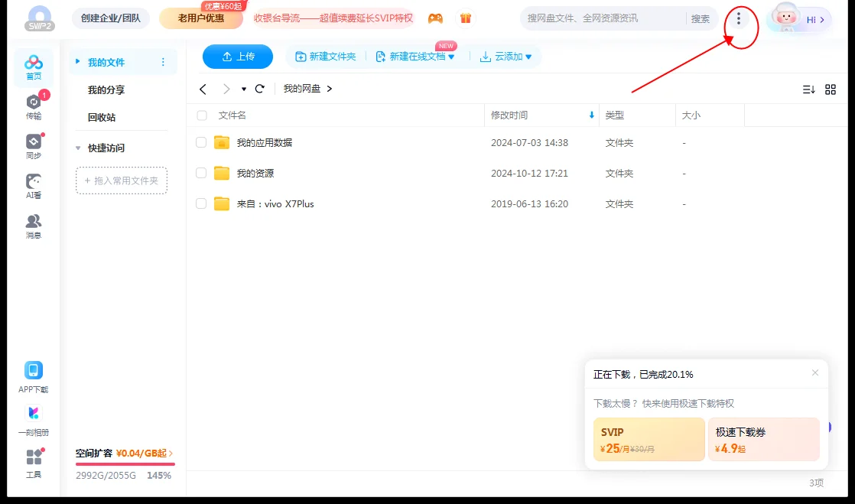
Task: Click the refresh icon above the file list
Action: coord(259,89)
